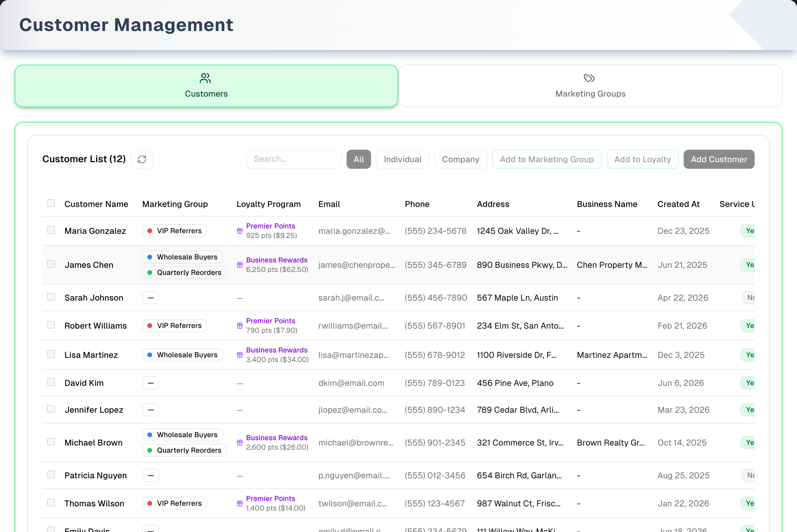Viewport: 797px width, 532px height.
Task: Select the All filter
Action: (359, 159)
